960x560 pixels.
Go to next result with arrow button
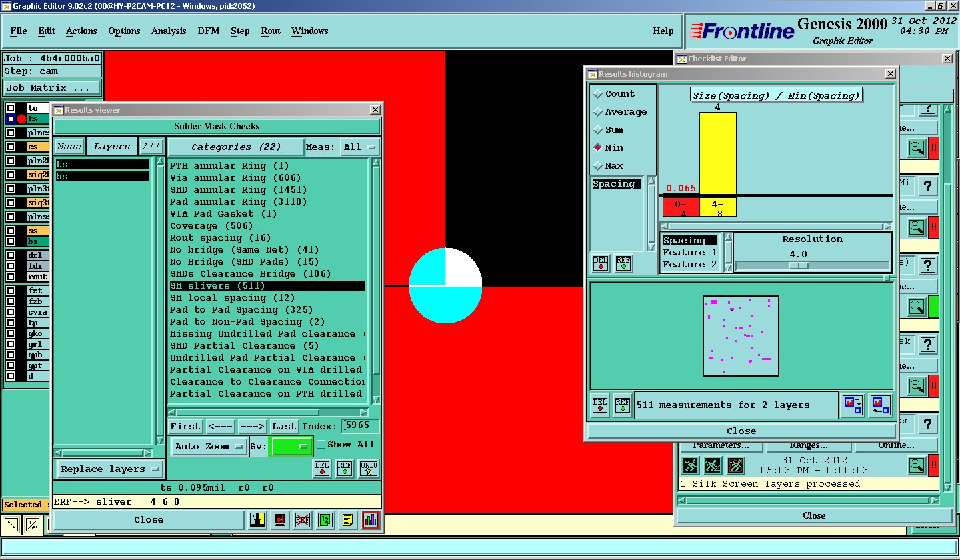[x=253, y=427]
